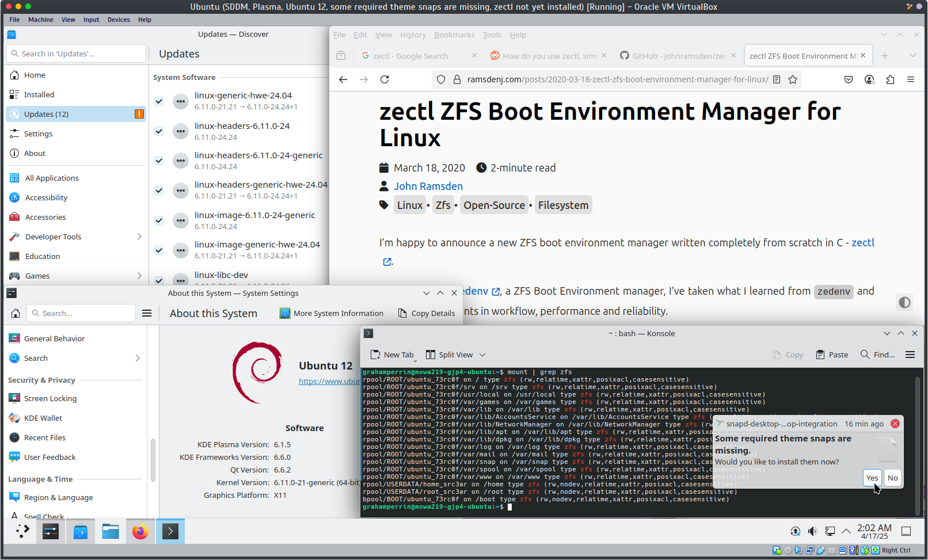Reload the zectl page in Firefox
This screenshot has width=928, height=560.
385,79
